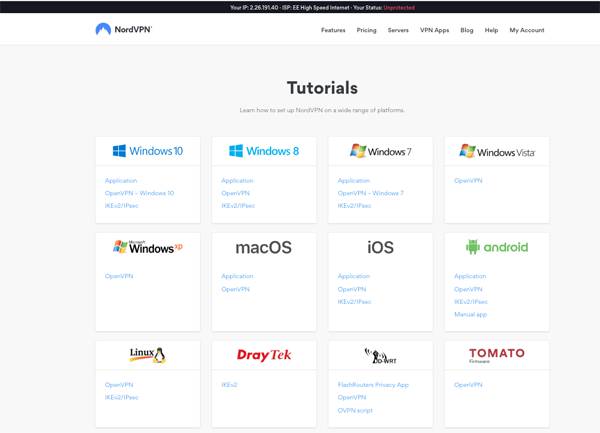Open the OpenVPN - Windows 7 tutorial
The image size is (600, 433).
click(370, 193)
